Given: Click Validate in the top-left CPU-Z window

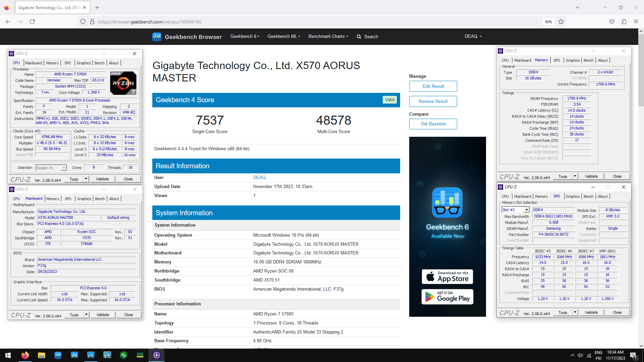Looking at the screenshot, I should [102, 179].
